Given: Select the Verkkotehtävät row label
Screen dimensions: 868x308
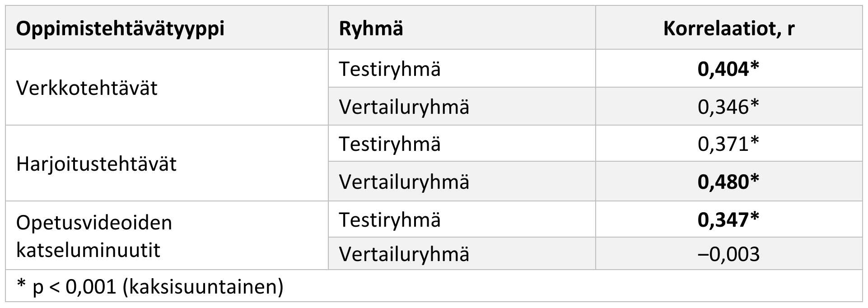Looking at the screenshot, I should [x=87, y=88].
